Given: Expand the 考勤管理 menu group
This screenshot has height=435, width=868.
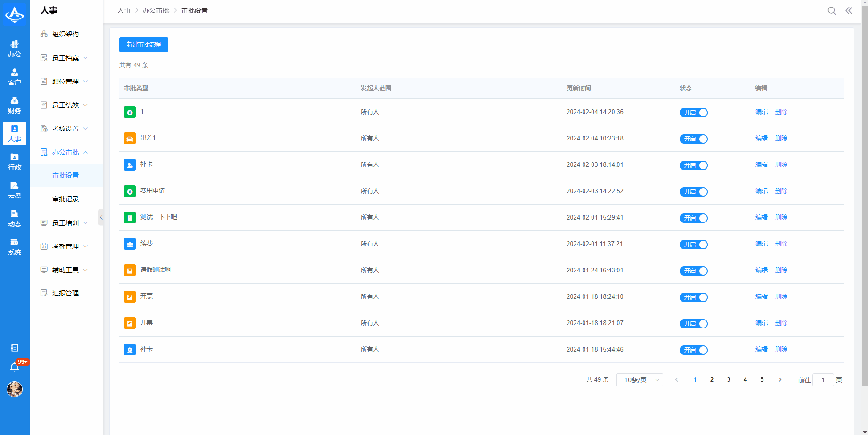Looking at the screenshot, I should (66, 246).
